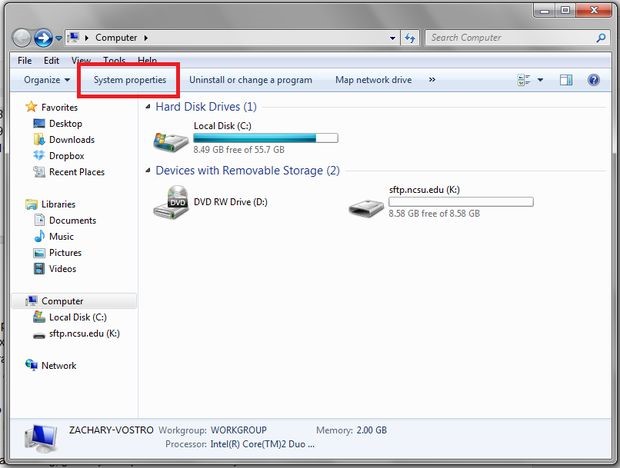This screenshot has width=620, height=468.
Task: Click Processor value Intel(R) Core(TM)2 Duo
Action: point(263,444)
